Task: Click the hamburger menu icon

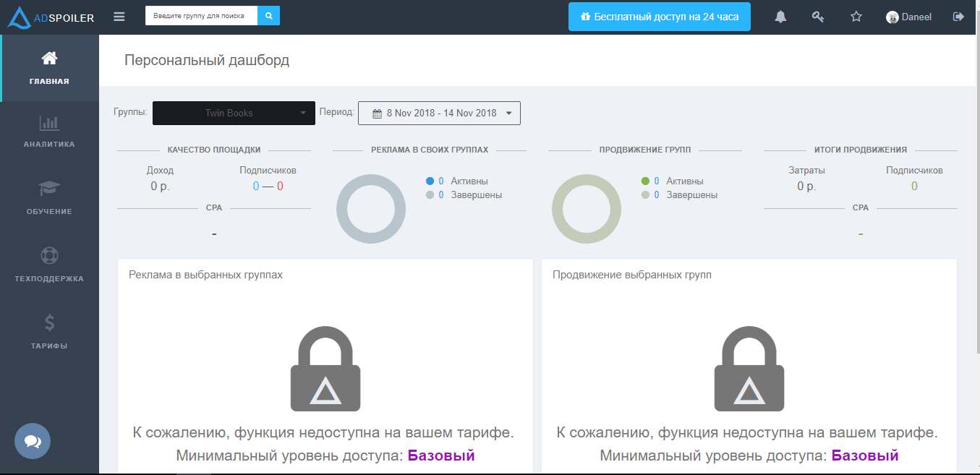Action: tap(119, 17)
